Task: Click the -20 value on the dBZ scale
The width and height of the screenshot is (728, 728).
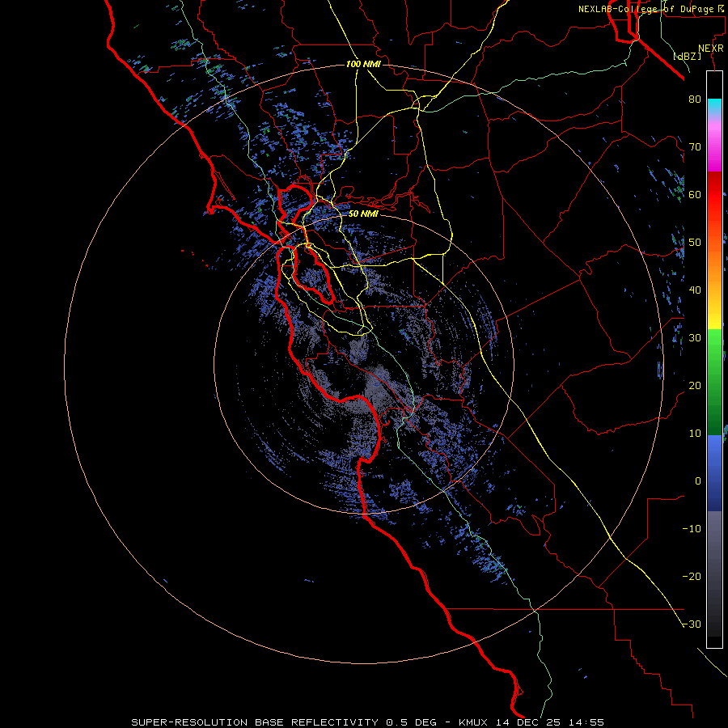Action: coord(692,577)
